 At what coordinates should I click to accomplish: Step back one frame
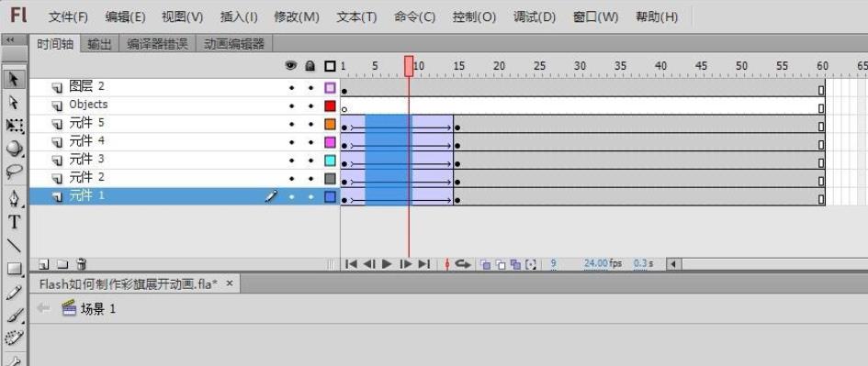(369, 264)
